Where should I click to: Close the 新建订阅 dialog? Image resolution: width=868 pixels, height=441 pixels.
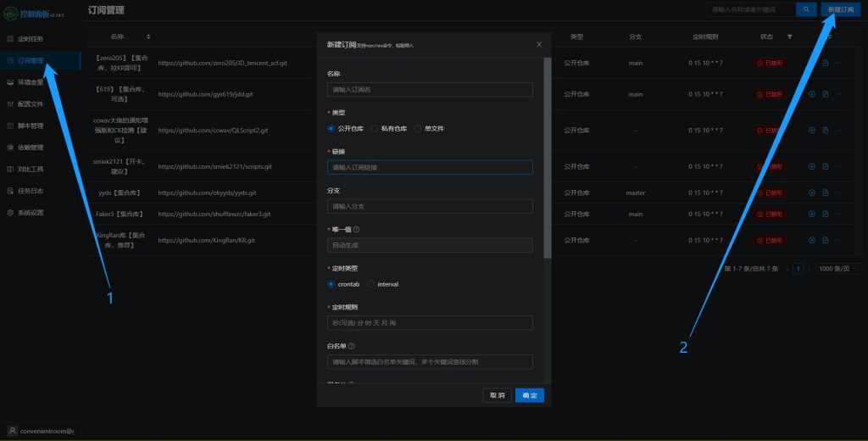[539, 44]
